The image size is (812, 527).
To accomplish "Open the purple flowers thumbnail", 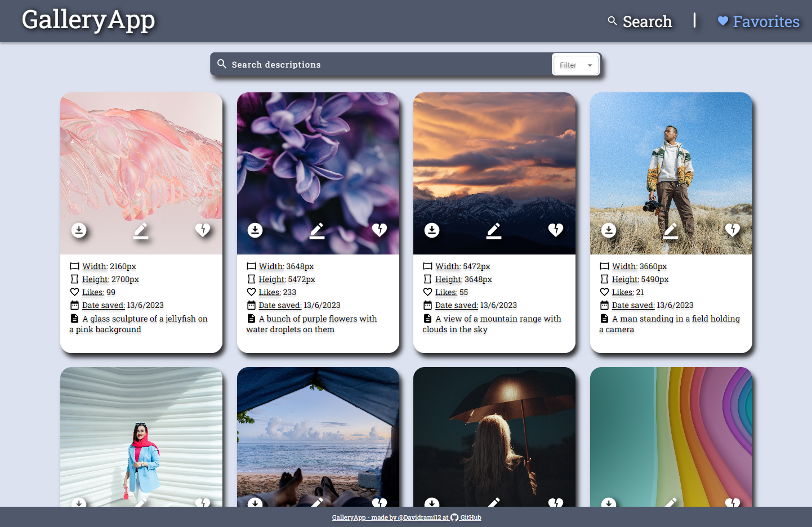I will click(x=318, y=173).
